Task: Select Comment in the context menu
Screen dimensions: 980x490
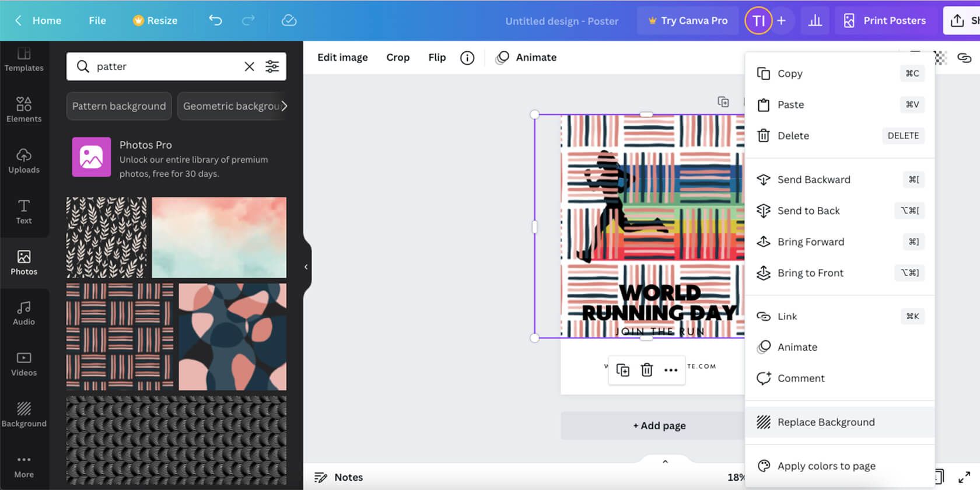Action: [x=840, y=378]
